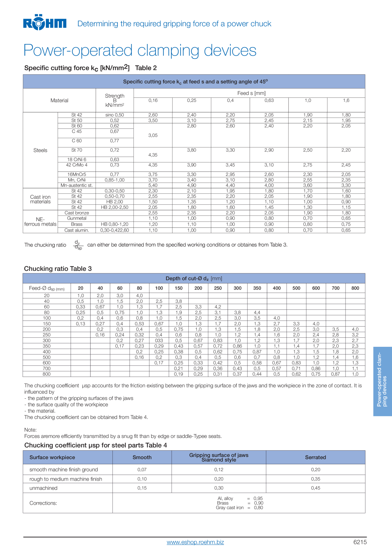Select the "Steels" group cell
The width and height of the screenshot is (392, 555).
[40, 150]
